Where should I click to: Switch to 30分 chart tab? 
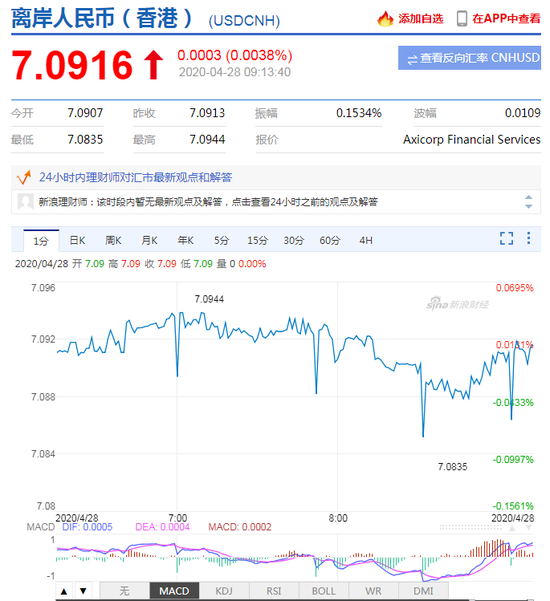tap(293, 240)
